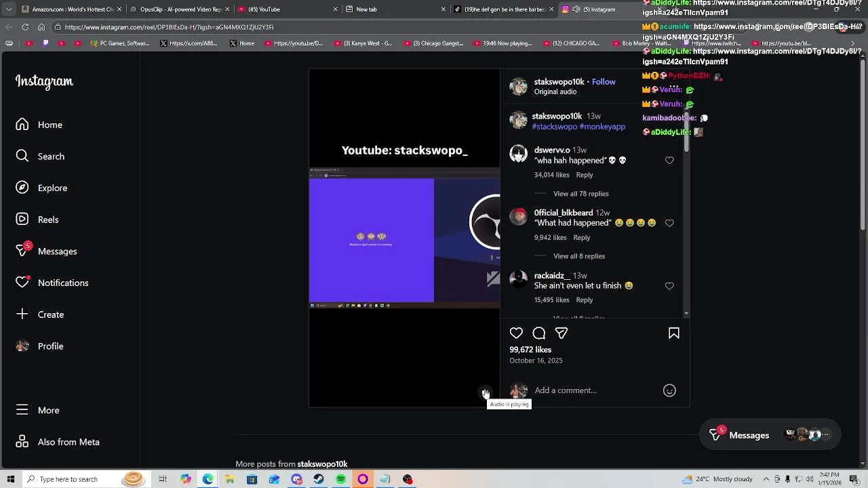The height and width of the screenshot is (488, 868).
Task: Open dswervv.o's profile avatar
Action: [519, 154]
